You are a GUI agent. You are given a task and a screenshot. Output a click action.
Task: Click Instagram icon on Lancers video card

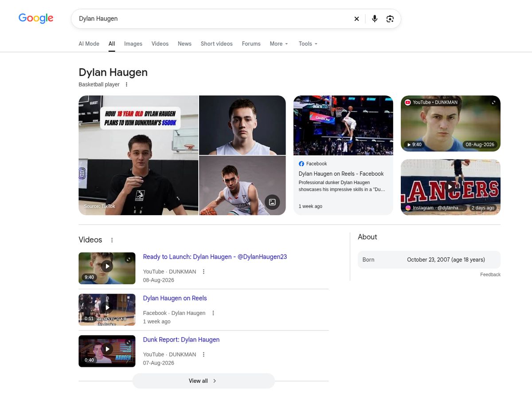408,208
